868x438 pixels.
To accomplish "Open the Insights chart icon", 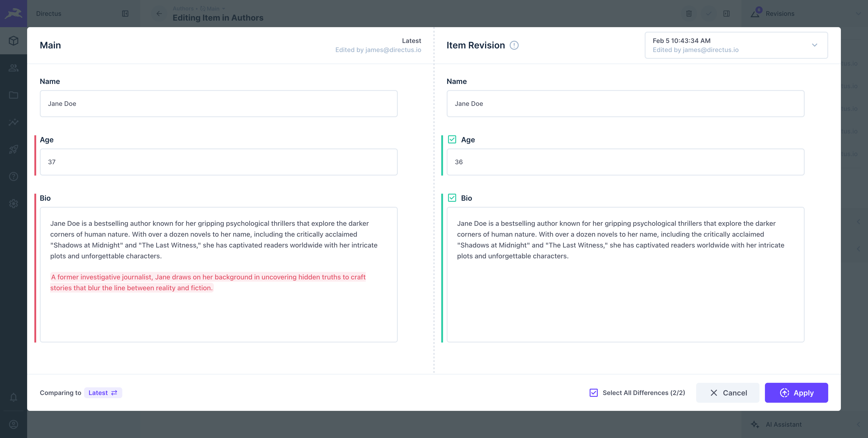I will [14, 122].
